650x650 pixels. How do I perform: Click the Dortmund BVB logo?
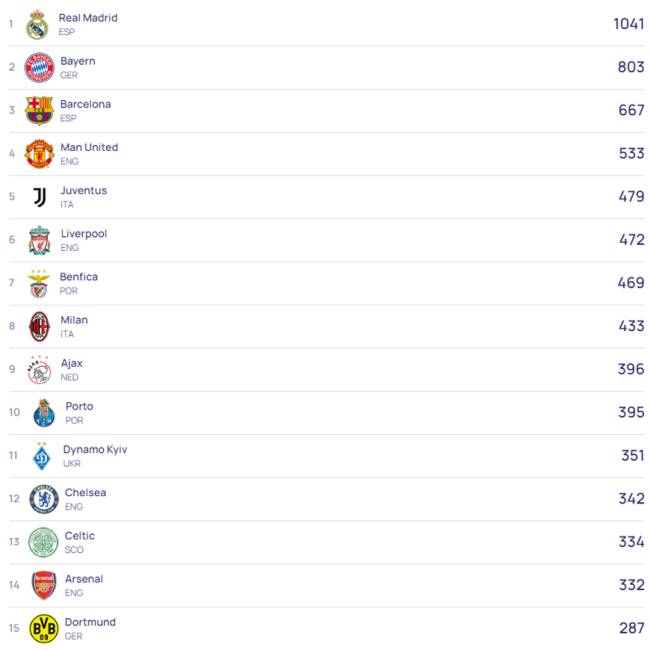(44, 628)
